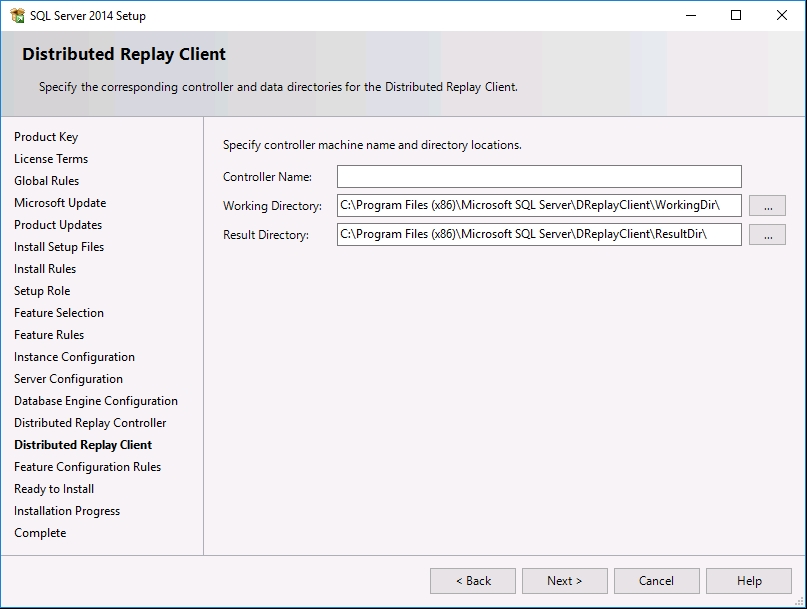Click into the Working Directory path field
The height and width of the screenshot is (609, 807).
(x=539, y=205)
